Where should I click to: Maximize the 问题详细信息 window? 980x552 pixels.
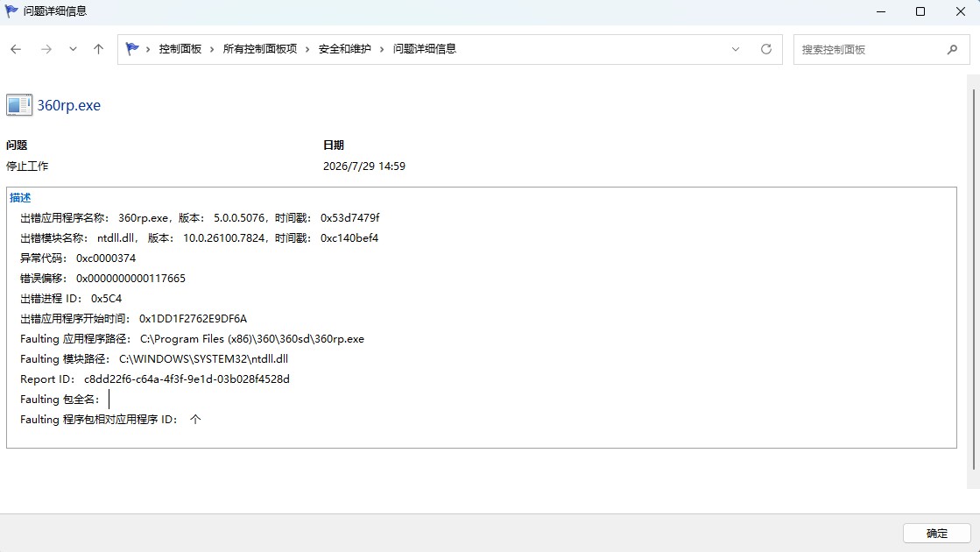tap(920, 11)
